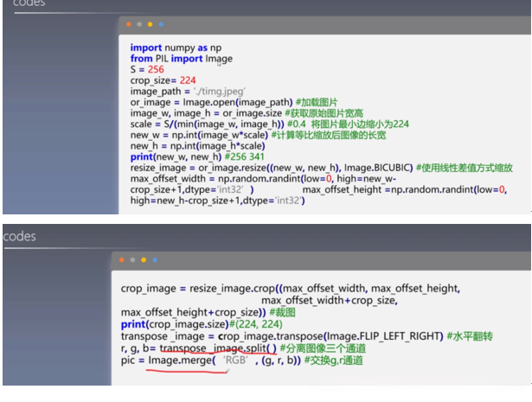532x402 pixels.
Task: Click the indented "max_offset_width+crop_size," line
Action: click(x=330, y=300)
